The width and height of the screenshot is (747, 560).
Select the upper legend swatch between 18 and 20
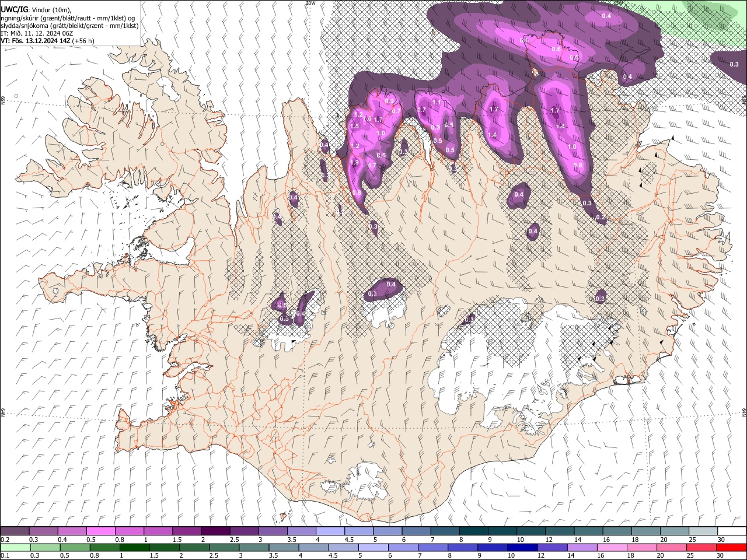pyautogui.click(x=646, y=531)
